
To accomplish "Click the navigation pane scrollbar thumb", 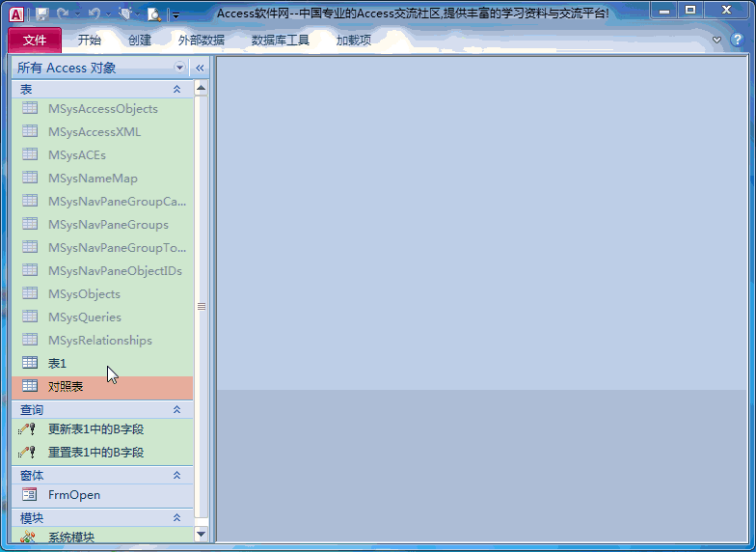I will [201, 307].
